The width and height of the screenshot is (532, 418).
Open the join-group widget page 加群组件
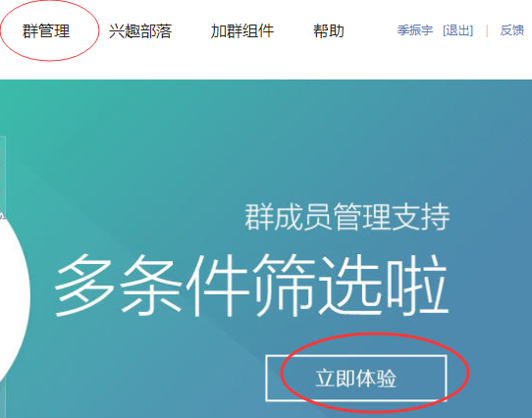(242, 30)
